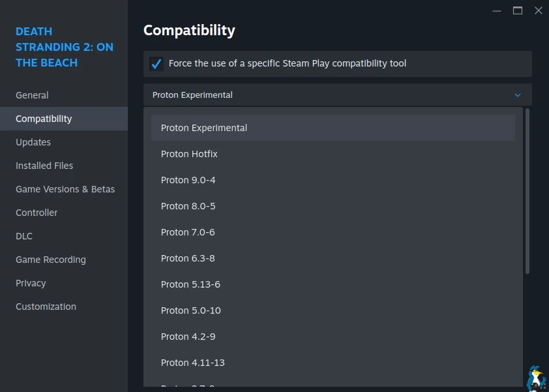Open Installed Files section

coord(44,166)
